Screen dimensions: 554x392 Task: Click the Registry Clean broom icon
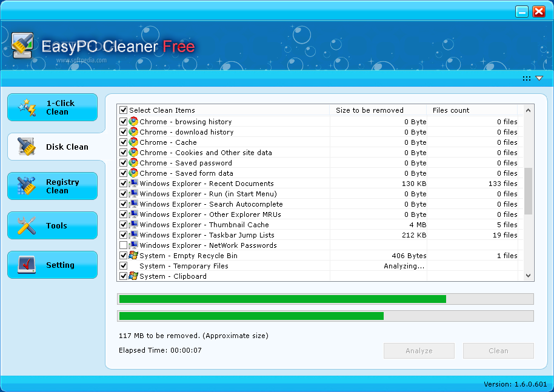(27, 186)
